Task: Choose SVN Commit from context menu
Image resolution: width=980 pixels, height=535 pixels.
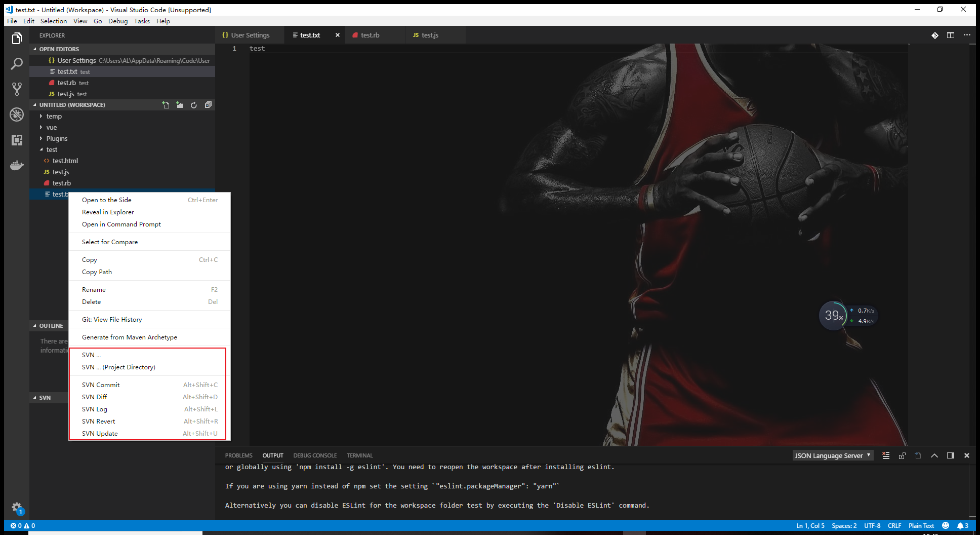Action: [150, 385]
